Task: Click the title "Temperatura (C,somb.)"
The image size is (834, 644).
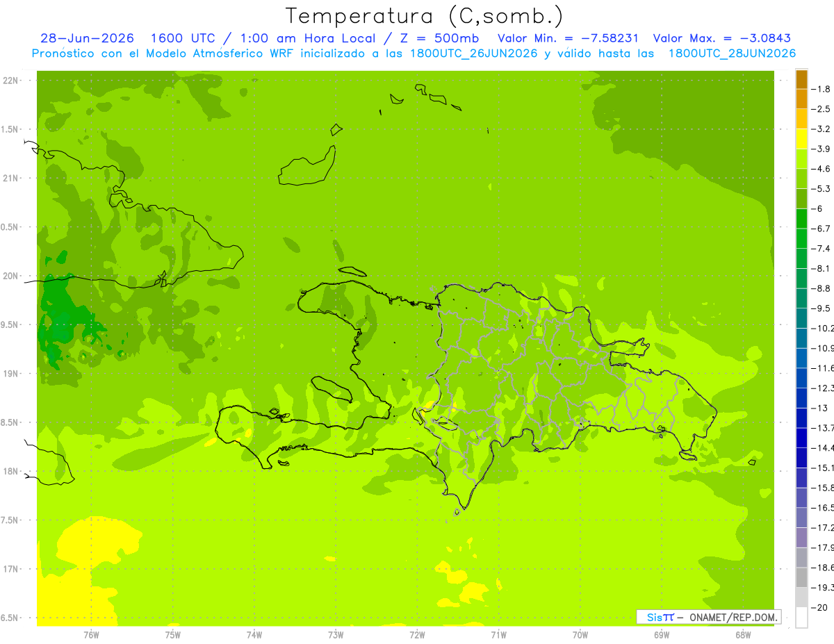Action: [x=423, y=16]
